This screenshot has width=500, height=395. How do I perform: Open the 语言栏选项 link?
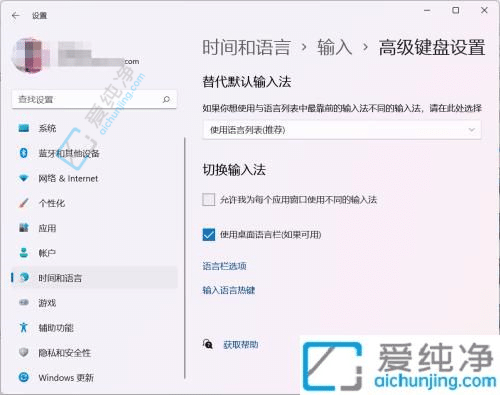pyautogui.click(x=224, y=266)
